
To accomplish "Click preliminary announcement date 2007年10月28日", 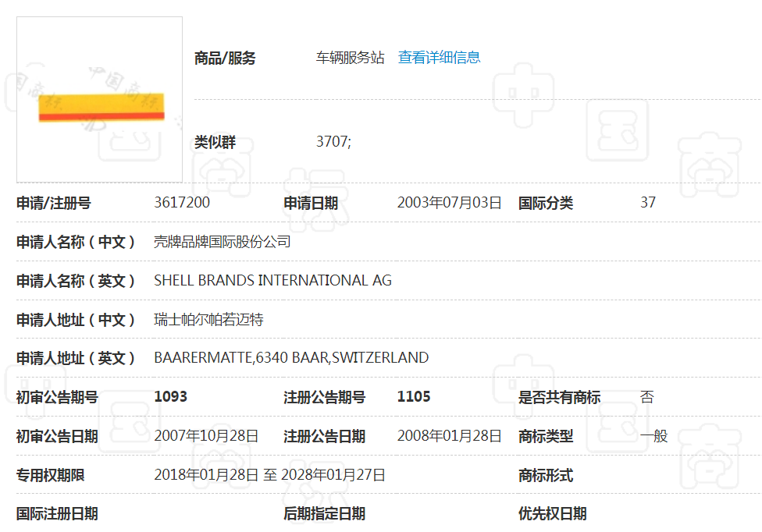I will point(206,436).
